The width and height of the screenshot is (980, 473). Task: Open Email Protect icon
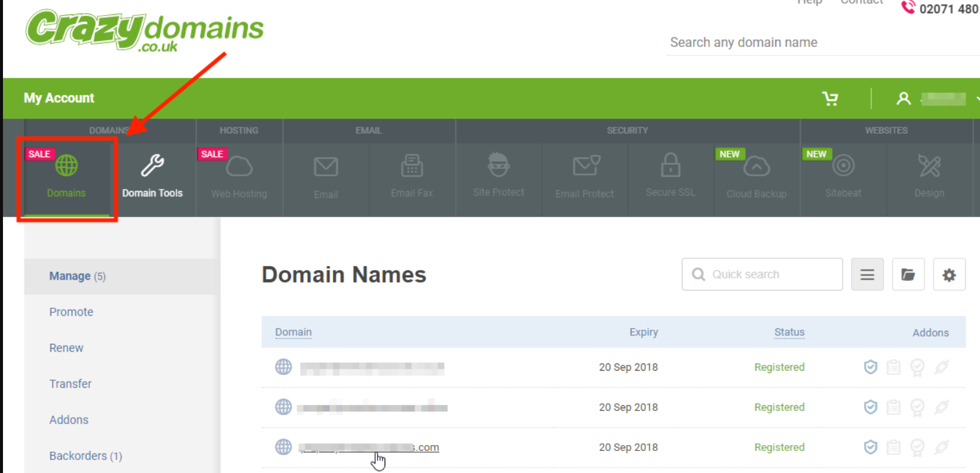(586, 166)
